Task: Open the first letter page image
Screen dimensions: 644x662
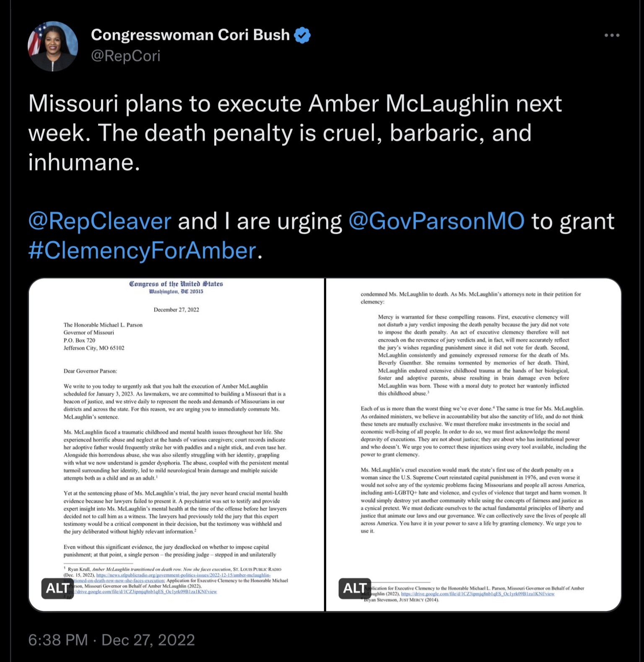Action: 177,445
